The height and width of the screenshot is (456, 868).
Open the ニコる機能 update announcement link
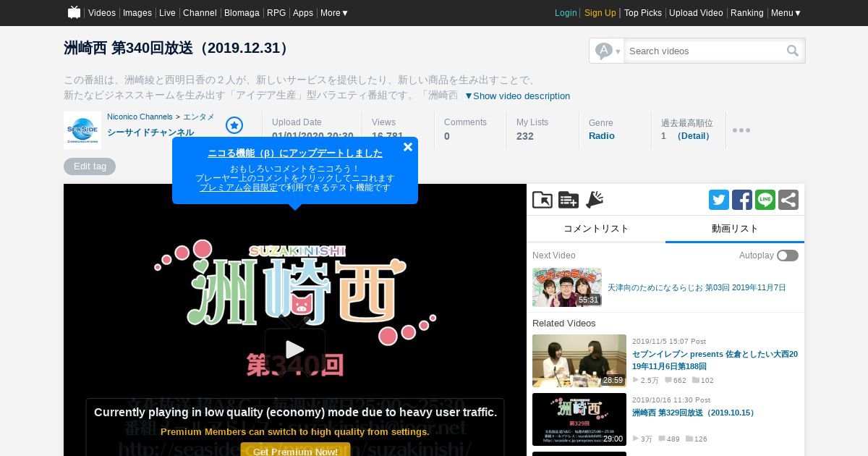(295, 153)
